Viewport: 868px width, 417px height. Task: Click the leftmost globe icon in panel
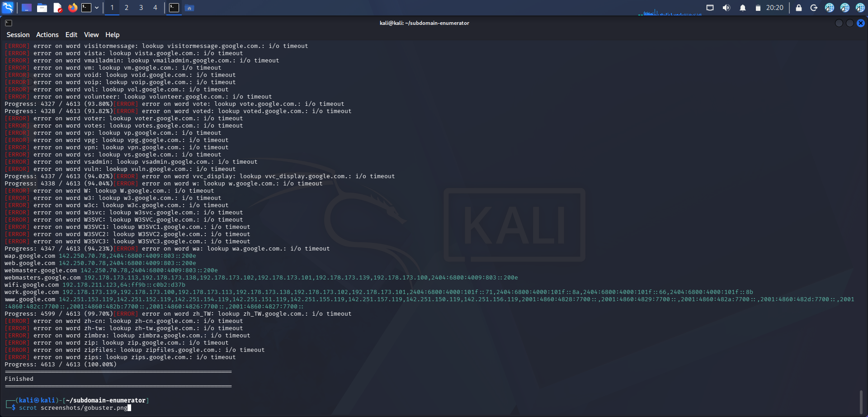(829, 8)
